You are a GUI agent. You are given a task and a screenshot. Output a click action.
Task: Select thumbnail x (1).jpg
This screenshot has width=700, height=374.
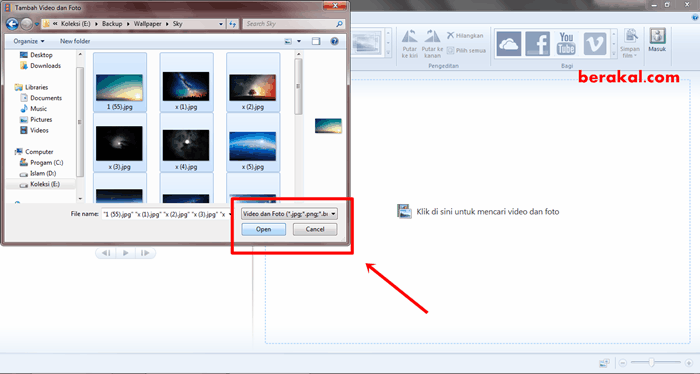186,82
